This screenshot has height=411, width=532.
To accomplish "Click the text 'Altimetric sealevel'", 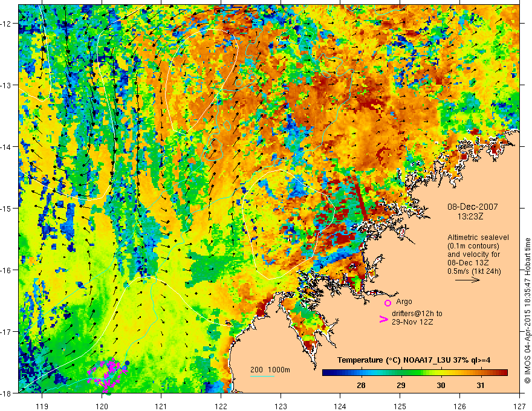I will coord(478,238).
